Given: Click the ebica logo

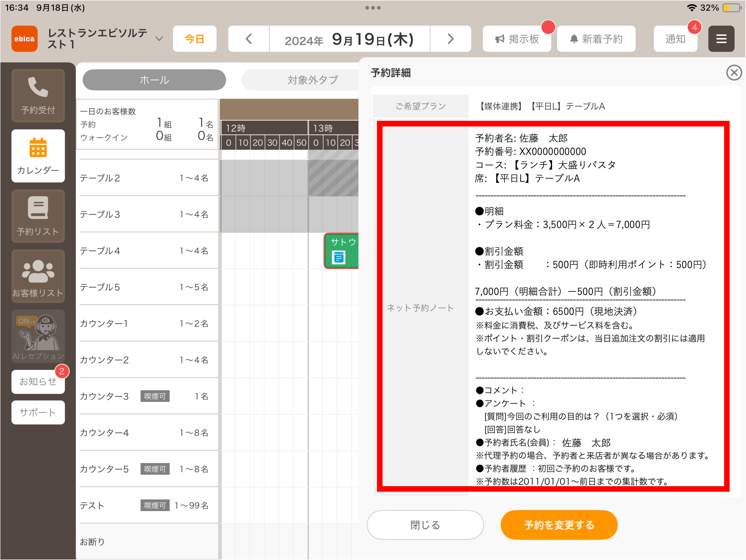Looking at the screenshot, I should pyautogui.click(x=25, y=39).
